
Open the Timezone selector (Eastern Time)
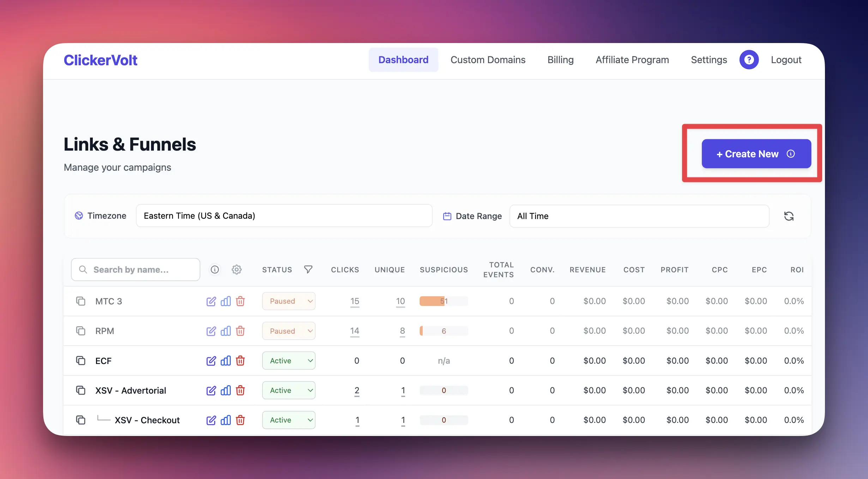284,216
